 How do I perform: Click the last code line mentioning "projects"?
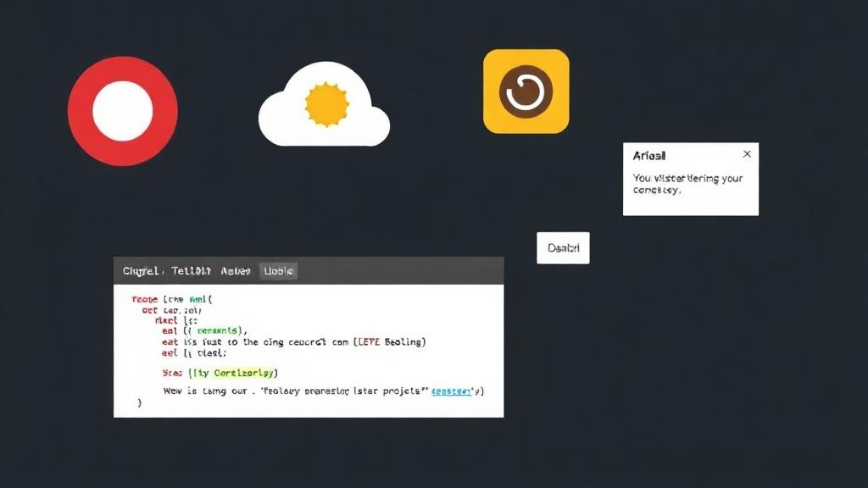pos(324,391)
